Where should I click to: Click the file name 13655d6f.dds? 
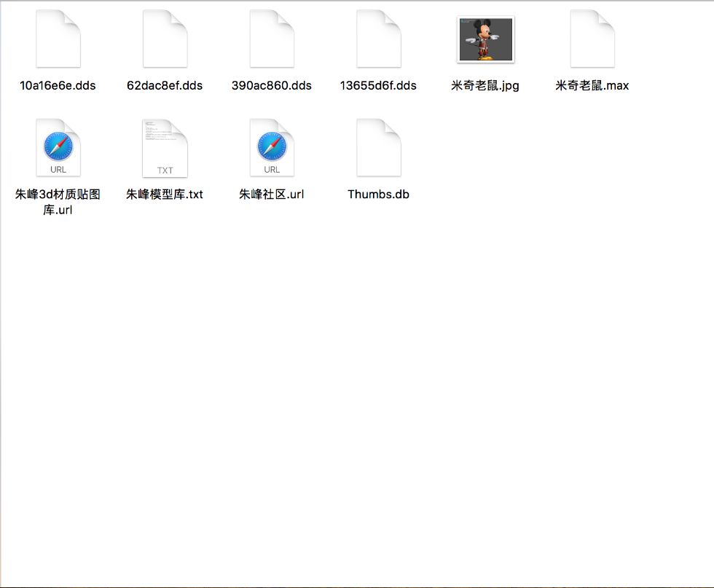click(378, 86)
